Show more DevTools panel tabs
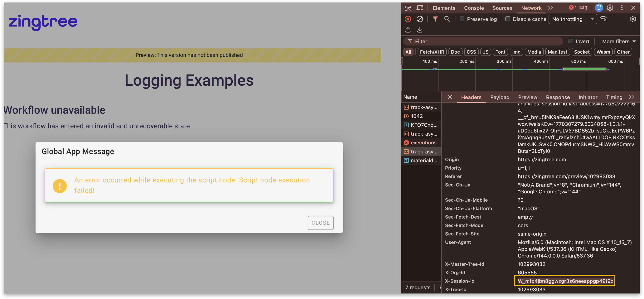The image size is (644, 299). pos(550,8)
